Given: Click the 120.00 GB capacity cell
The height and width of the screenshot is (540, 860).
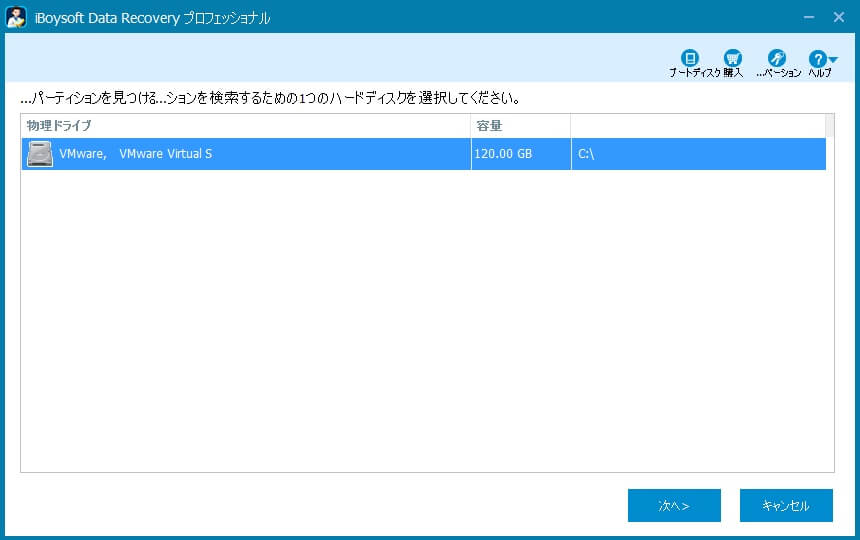Looking at the screenshot, I should (520, 154).
